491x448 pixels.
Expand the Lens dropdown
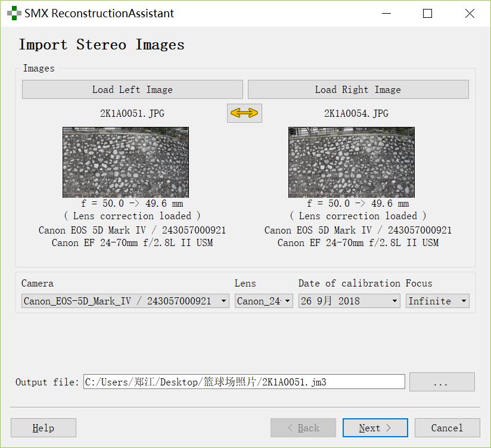263,301
